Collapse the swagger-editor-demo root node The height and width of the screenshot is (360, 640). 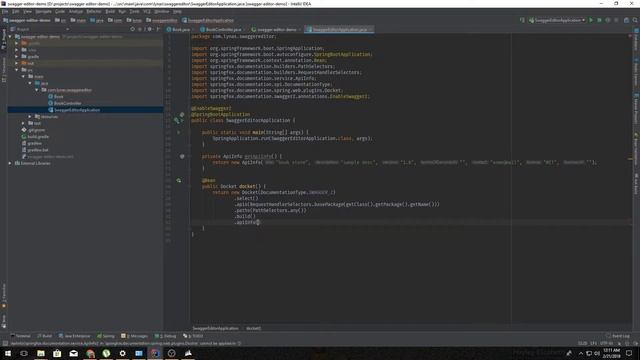(x=10, y=36)
